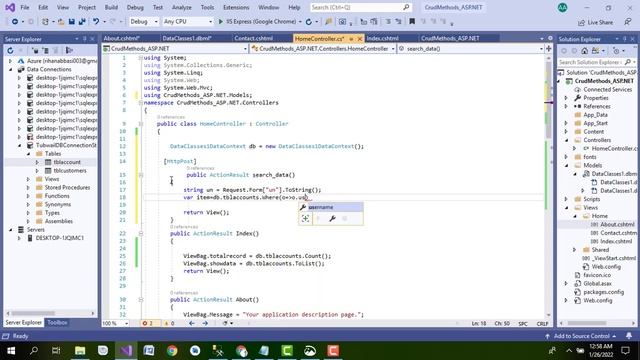The image size is (640, 360).
Task: Close the HomeController.cs tab
Action: coord(360,39)
